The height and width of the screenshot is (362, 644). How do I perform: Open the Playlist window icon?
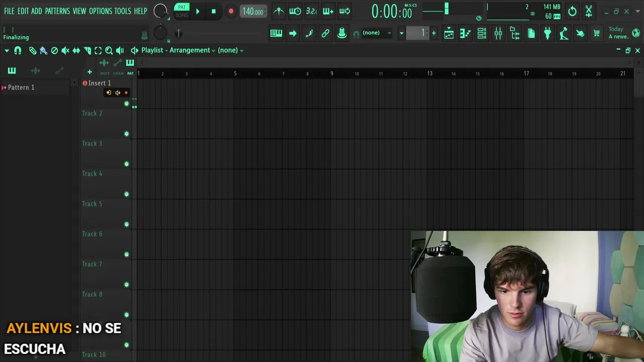pyautogui.click(x=449, y=33)
